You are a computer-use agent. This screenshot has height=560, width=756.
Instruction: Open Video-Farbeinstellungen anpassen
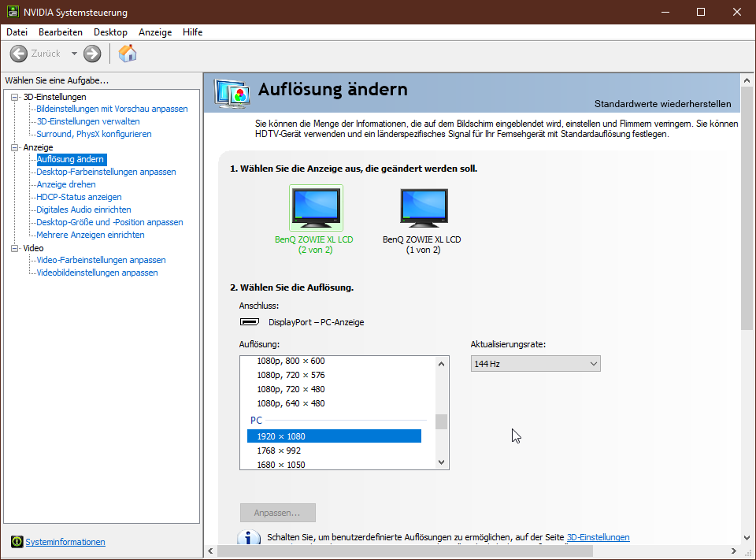click(102, 259)
